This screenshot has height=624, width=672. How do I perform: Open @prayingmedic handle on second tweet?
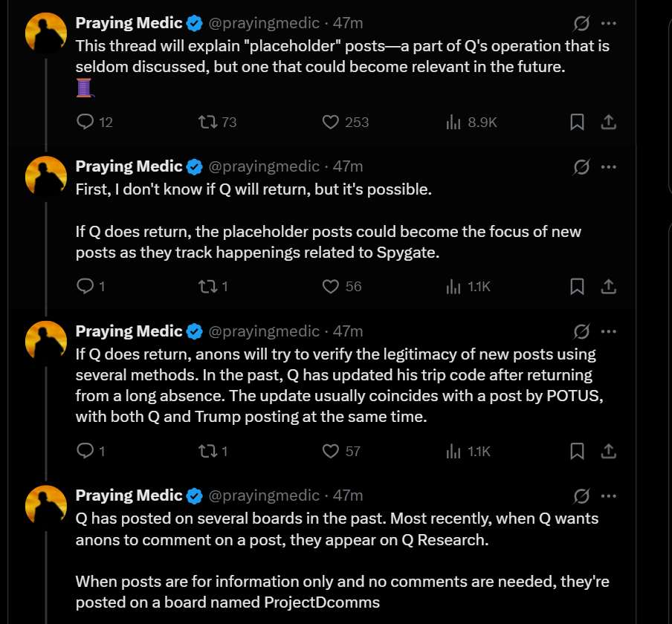(x=265, y=166)
